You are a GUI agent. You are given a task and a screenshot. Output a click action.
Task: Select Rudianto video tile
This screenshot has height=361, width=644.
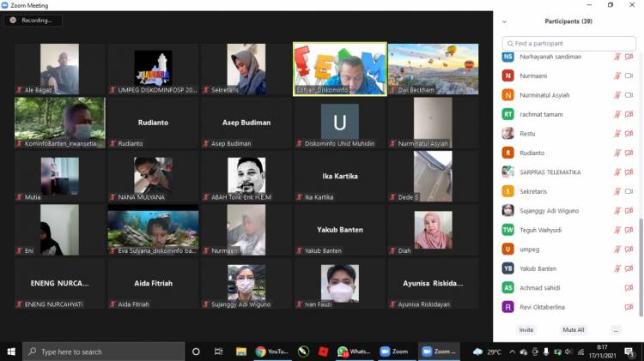click(x=153, y=123)
